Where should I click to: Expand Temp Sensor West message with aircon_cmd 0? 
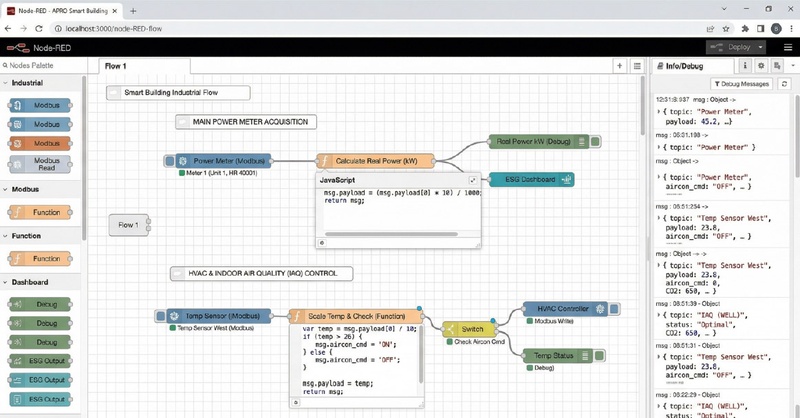pyautogui.click(x=659, y=265)
